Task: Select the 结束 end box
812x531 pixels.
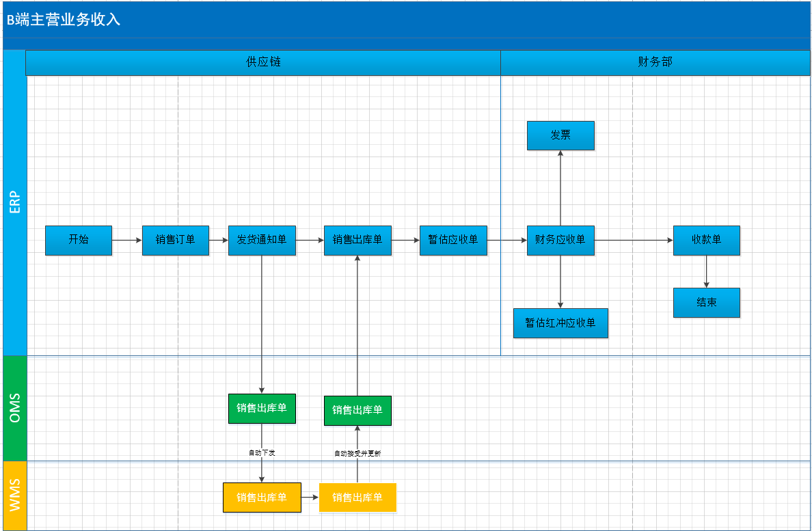Action: point(707,302)
